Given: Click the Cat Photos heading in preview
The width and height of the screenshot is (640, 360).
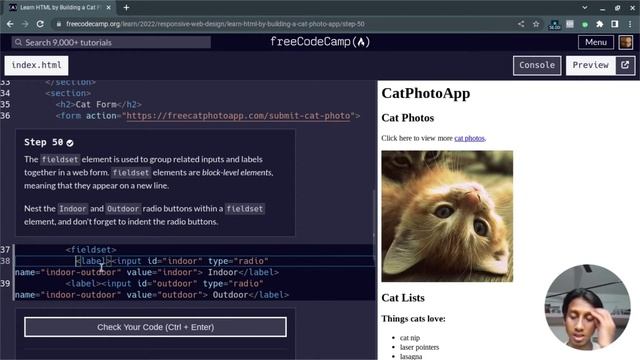Looking at the screenshot, I should [x=407, y=118].
